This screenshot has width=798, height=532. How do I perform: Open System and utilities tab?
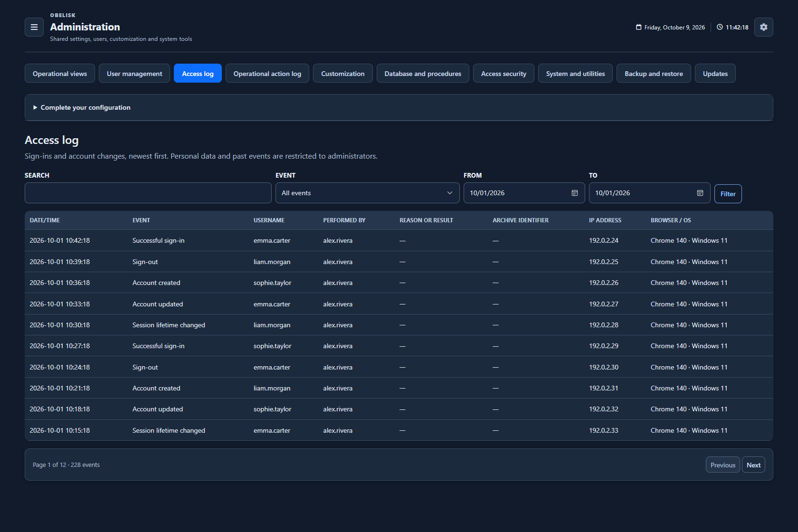575,73
